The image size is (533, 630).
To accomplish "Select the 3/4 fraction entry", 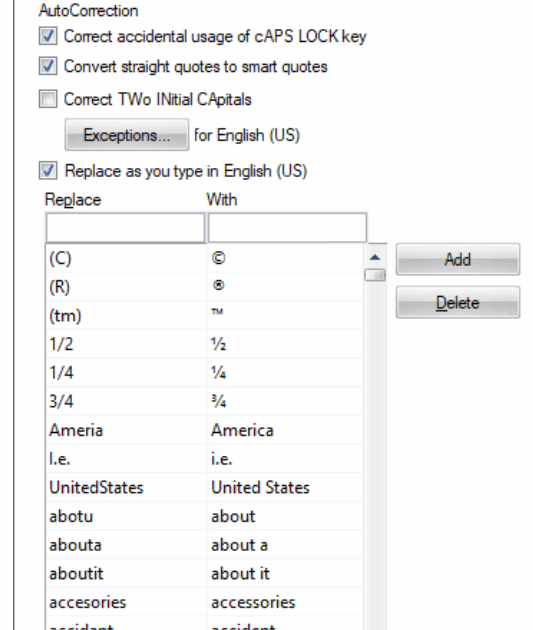I will [204, 401].
